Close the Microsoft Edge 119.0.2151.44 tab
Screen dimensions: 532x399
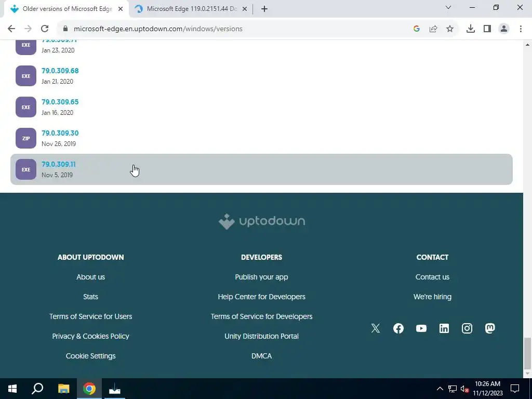click(245, 9)
